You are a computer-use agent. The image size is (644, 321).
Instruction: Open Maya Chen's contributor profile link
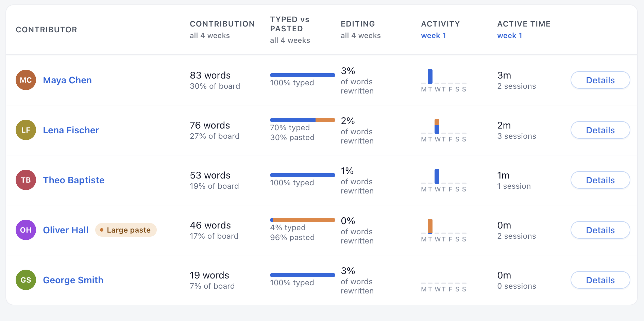tap(67, 80)
